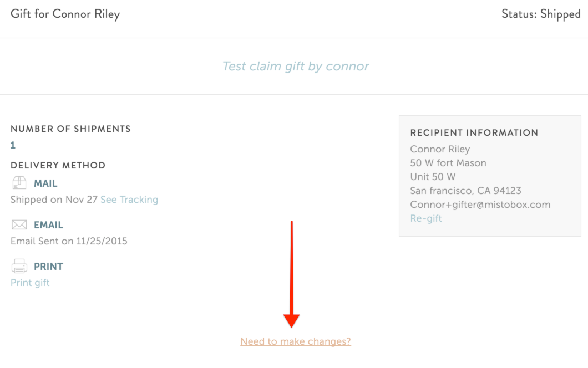Click the gift message Test claim gift by connor

pos(296,67)
